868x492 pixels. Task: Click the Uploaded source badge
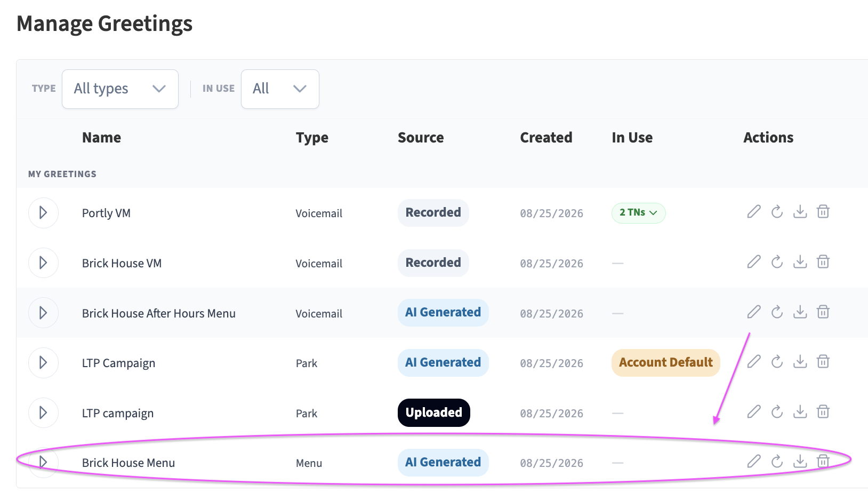434,412
